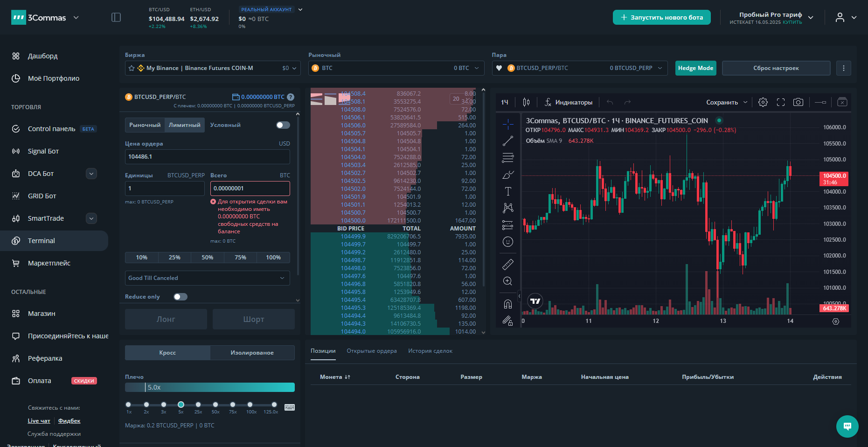
Task: Switch to Trade history tab
Action: (430, 351)
